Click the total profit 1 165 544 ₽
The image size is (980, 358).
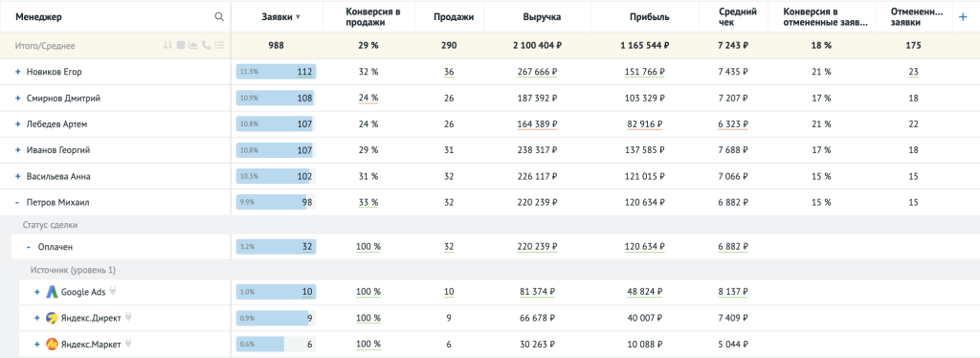coord(645,46)
